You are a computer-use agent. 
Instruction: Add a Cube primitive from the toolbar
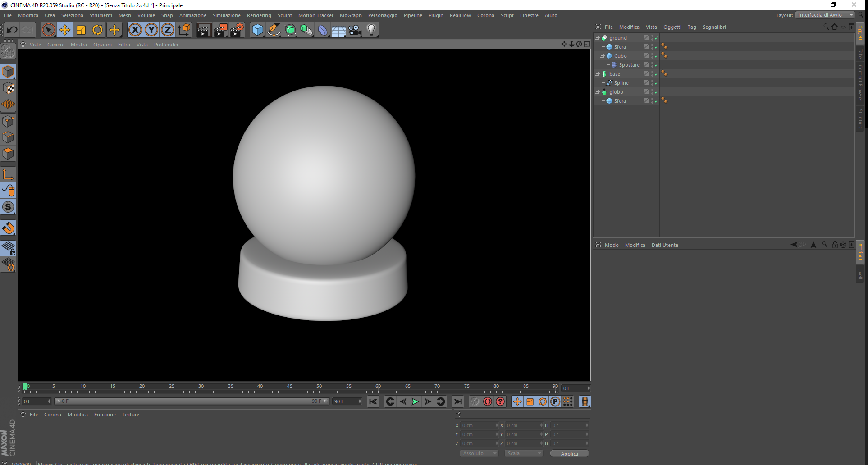pyautogui.click(x=257, y=30)
